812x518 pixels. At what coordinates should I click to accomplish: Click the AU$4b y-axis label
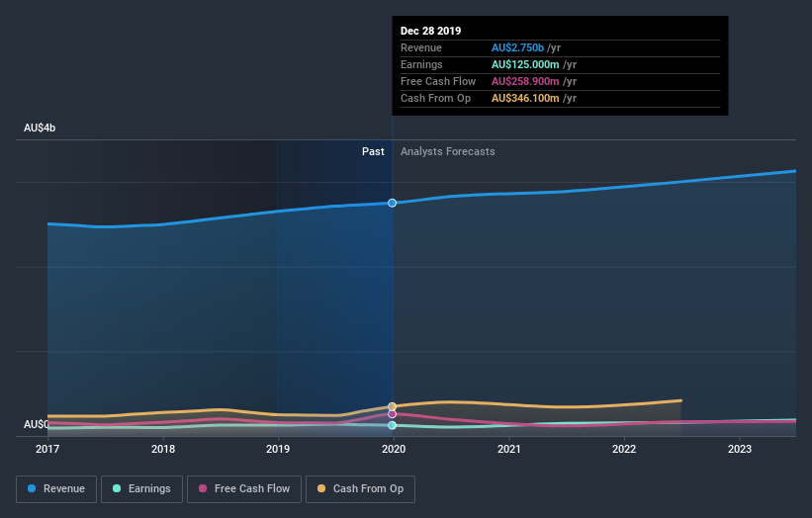40,128
